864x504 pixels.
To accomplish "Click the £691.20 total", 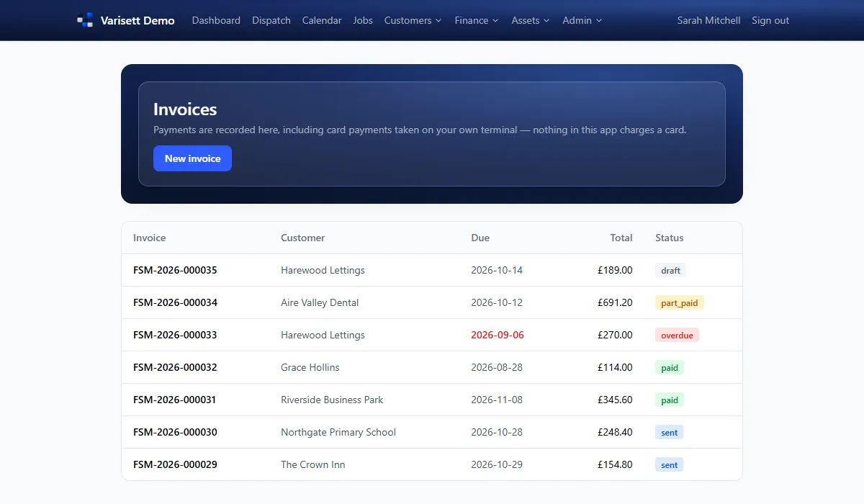I will click(x=615, y=302).
